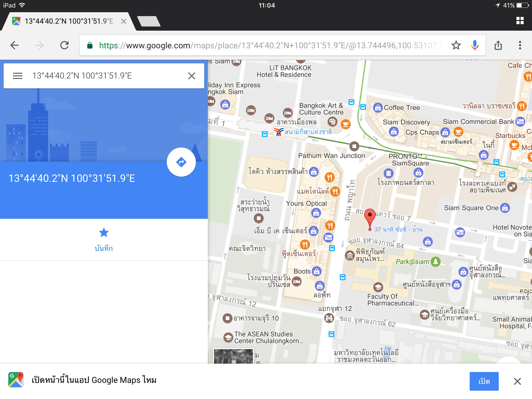532x399 pixels.
Task: Open the tab switcher grid
Action: coord(520,21)
